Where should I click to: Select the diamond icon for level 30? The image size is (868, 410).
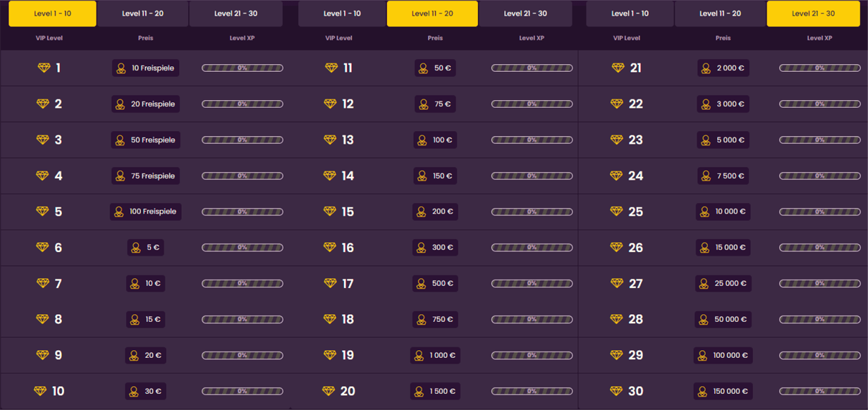click(x=616, y=391)
